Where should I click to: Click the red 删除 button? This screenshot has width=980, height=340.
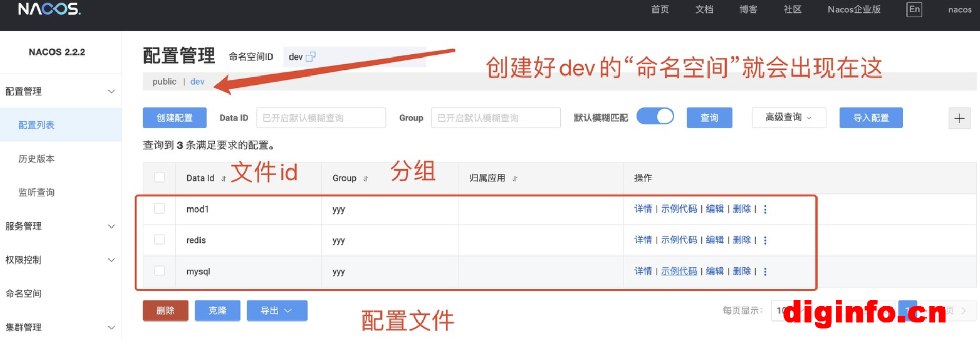[x=166, y=311]
